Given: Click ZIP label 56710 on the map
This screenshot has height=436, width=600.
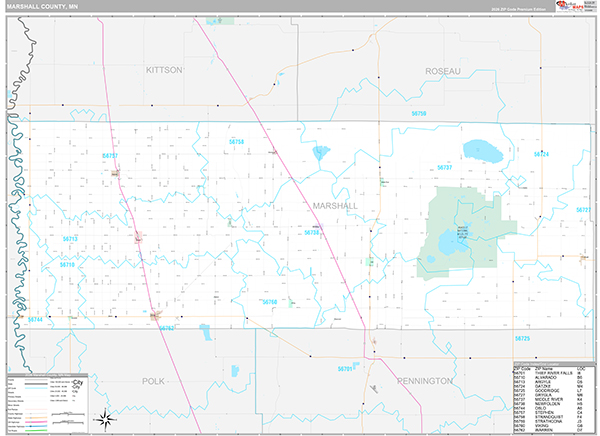Looking at the screenshot, I should (x=67, y=265).
